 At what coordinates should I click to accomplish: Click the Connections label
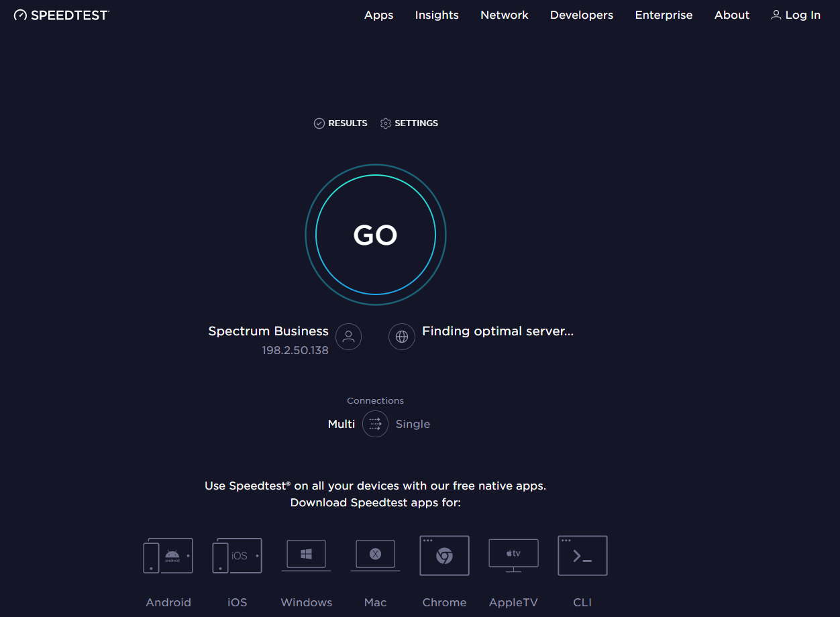coord(376,400)
